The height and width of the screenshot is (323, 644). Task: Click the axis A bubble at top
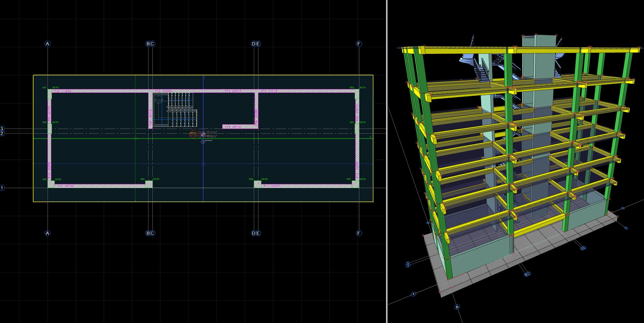pyautogui.click(x=48, y=44)
